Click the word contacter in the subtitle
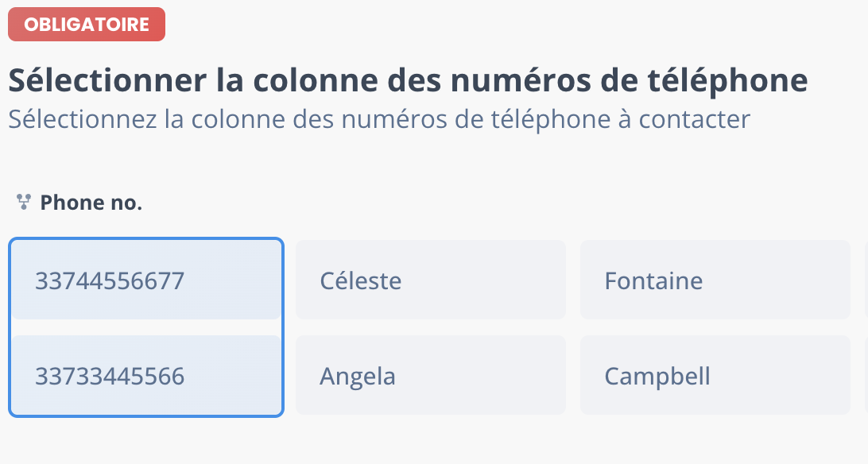Viewport: 868px width, 464px height. 695,119
